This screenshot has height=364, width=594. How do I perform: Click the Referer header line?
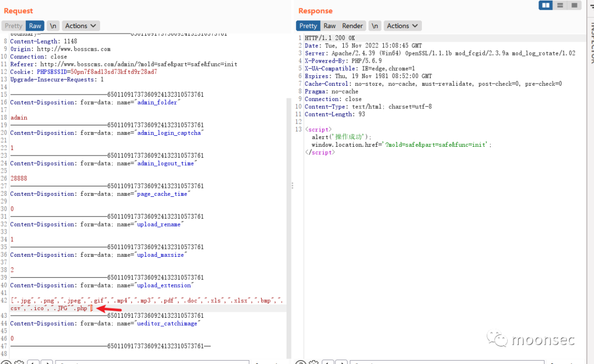pos(124,64)
